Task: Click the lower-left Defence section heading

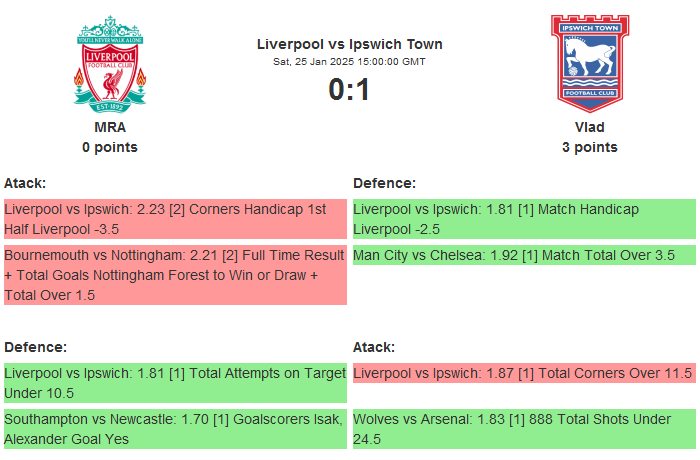Action: [x=35, y=347]
